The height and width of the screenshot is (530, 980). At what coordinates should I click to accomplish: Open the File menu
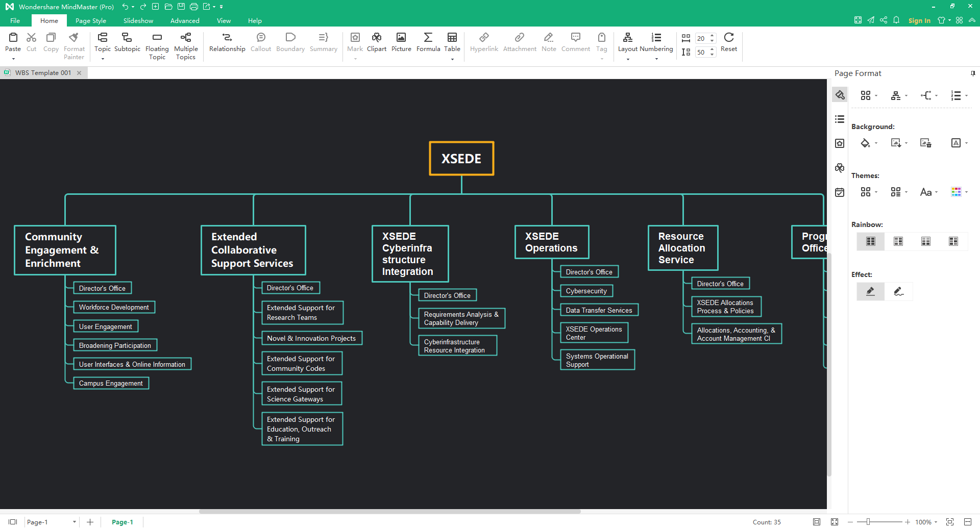(15, 20)
